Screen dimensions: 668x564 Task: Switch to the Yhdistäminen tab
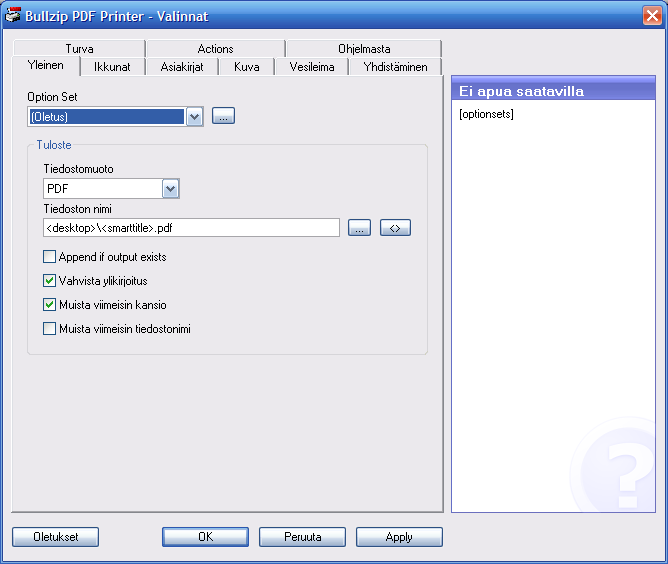(x=395, y=67)
